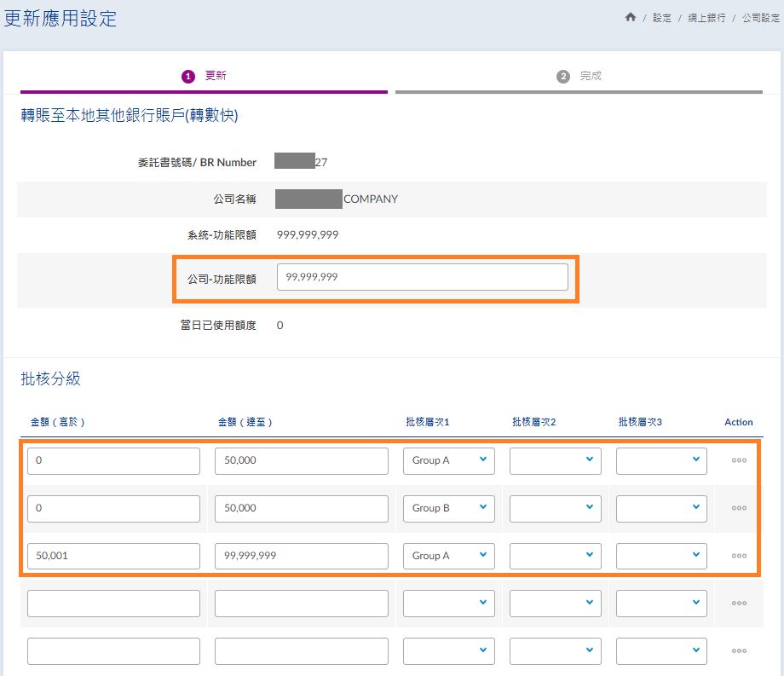Open action menu for 50,001 row
This screenshot has height=676, width=784.
739,556
